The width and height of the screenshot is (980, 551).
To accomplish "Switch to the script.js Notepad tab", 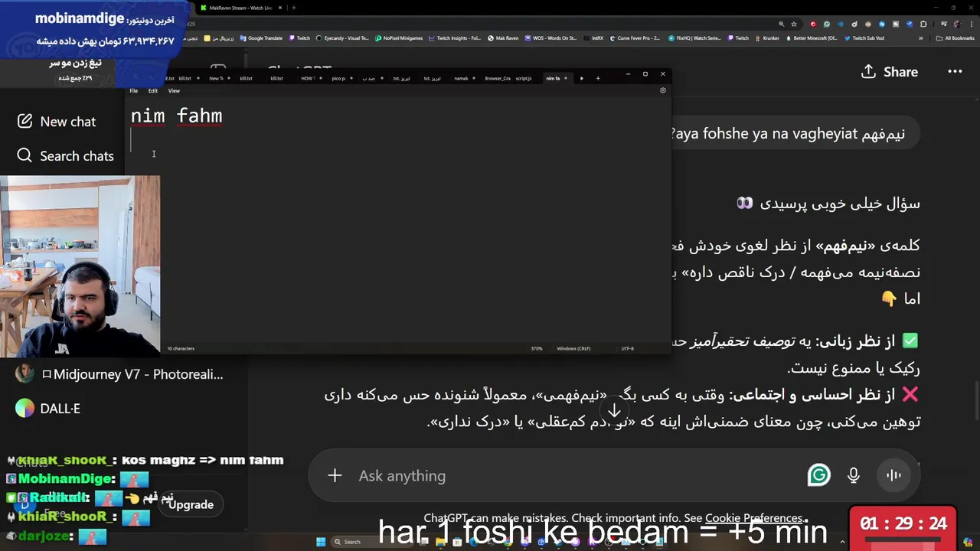I will (x=524, y=78).
